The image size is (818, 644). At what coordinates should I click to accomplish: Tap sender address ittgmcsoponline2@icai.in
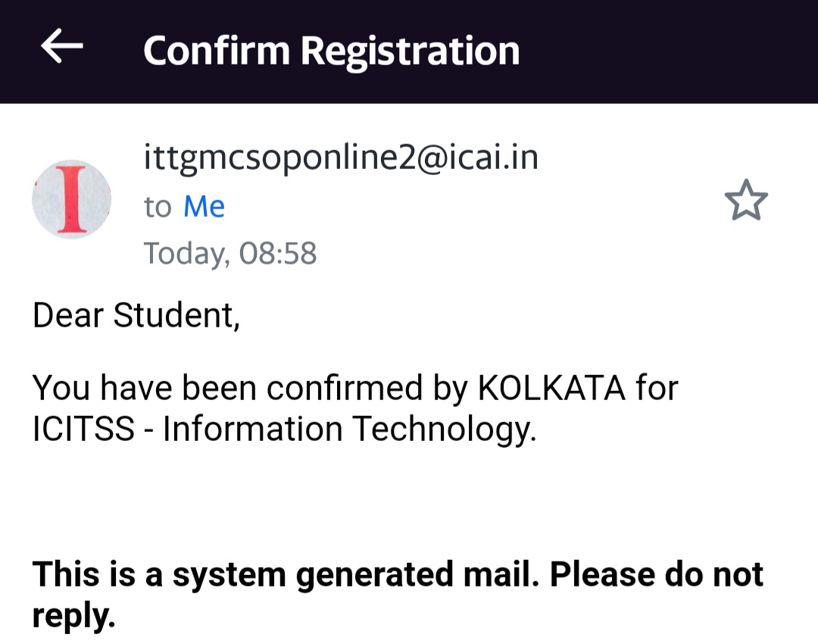(341, 158)
